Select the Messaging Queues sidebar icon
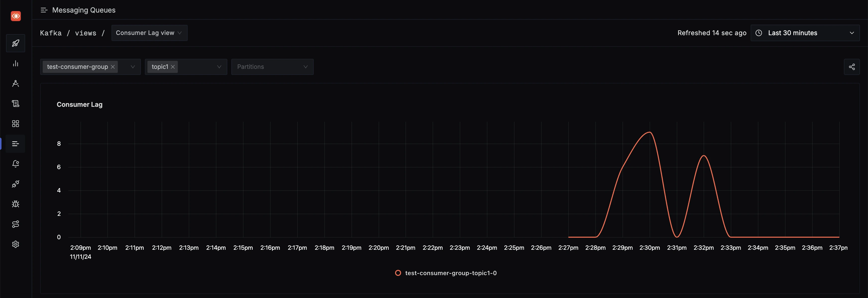This screenshot has height=298, width=868. point(16,144)
